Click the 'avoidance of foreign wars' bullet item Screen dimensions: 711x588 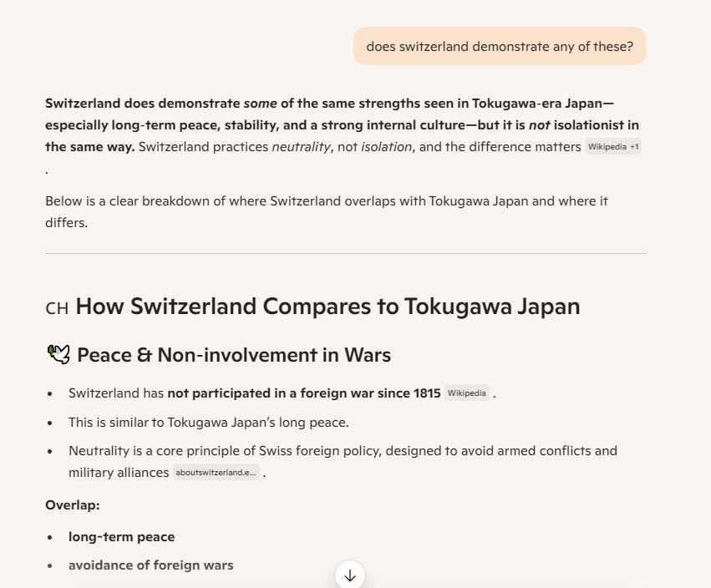coord(151,565)
